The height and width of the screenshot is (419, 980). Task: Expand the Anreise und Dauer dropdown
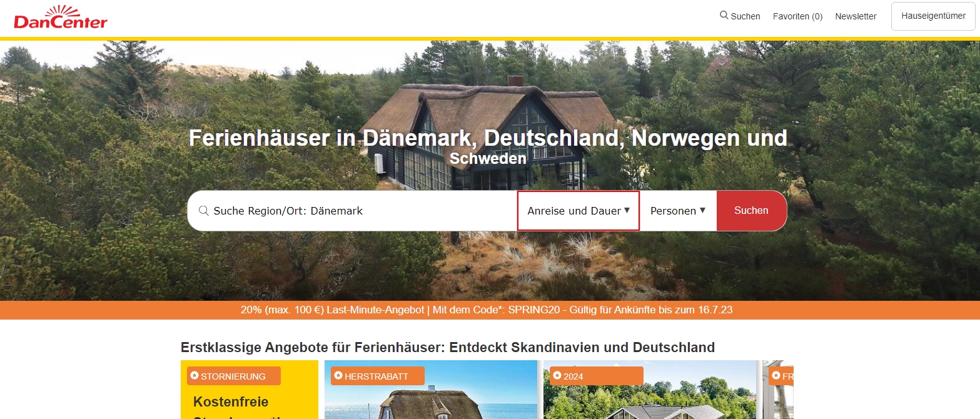click(x=578, y=211)
